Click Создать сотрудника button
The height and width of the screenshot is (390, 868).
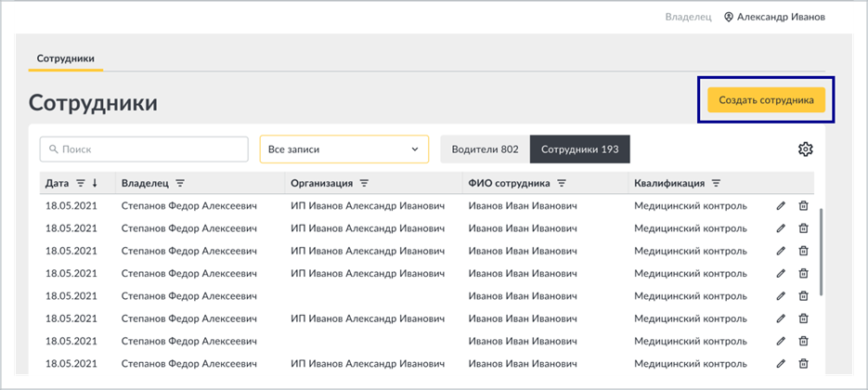766,100
